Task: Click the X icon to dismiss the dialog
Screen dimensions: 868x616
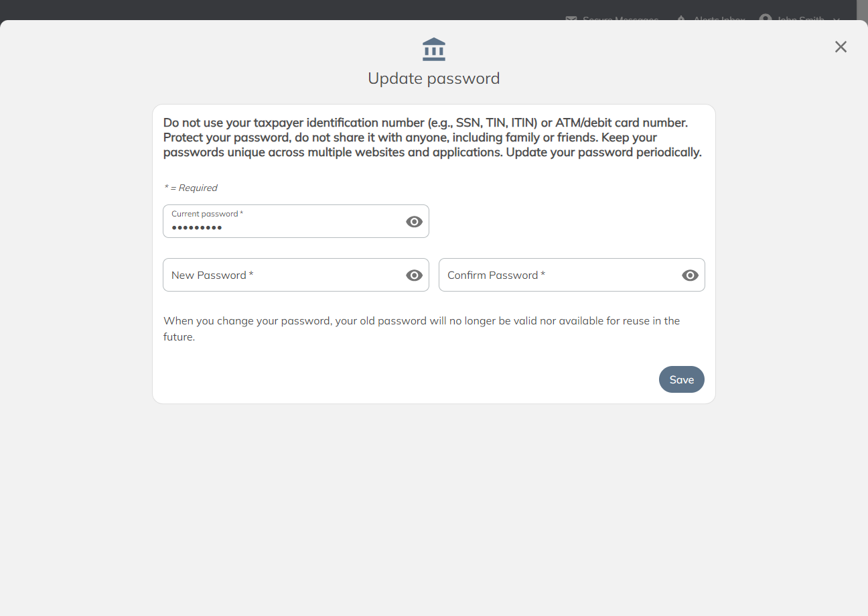Action: (841, 46)
